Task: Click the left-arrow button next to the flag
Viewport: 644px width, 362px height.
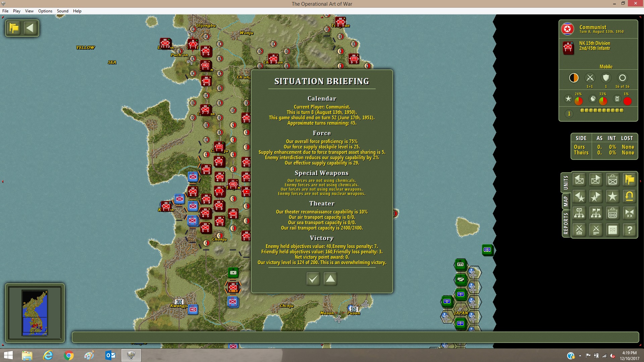Action: coord(30,28)
